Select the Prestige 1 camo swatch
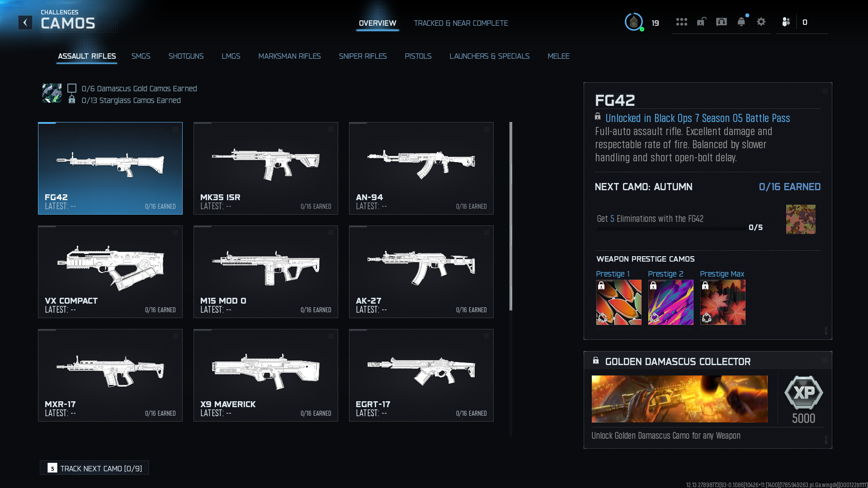Viewport: 868px width, 488px height. tap(618, 302)
